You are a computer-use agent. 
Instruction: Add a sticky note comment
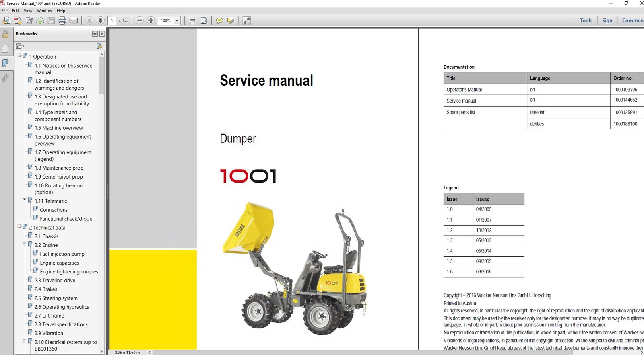tap(219, 21)
